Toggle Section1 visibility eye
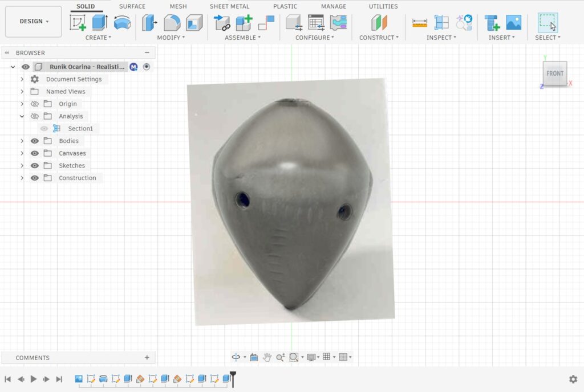584x392 pixels. pos(44,129)
